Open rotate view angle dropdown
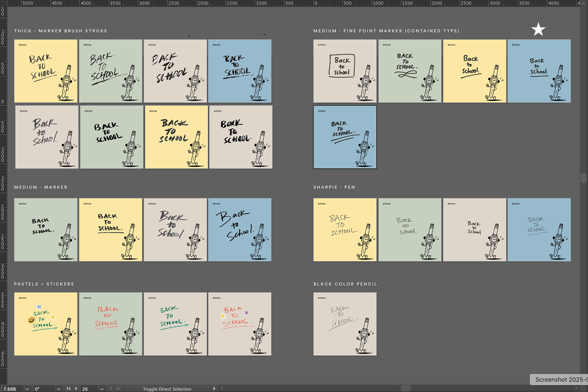The image size is (588, 392). [x=59, y=389]
